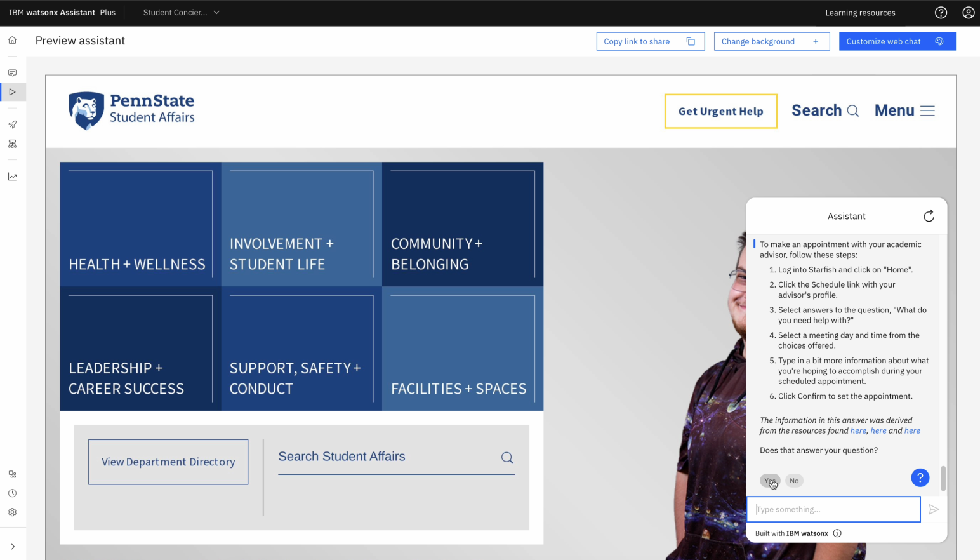Open the Environments icon in sidebar
Screen dimensions: 980x560
12,144
